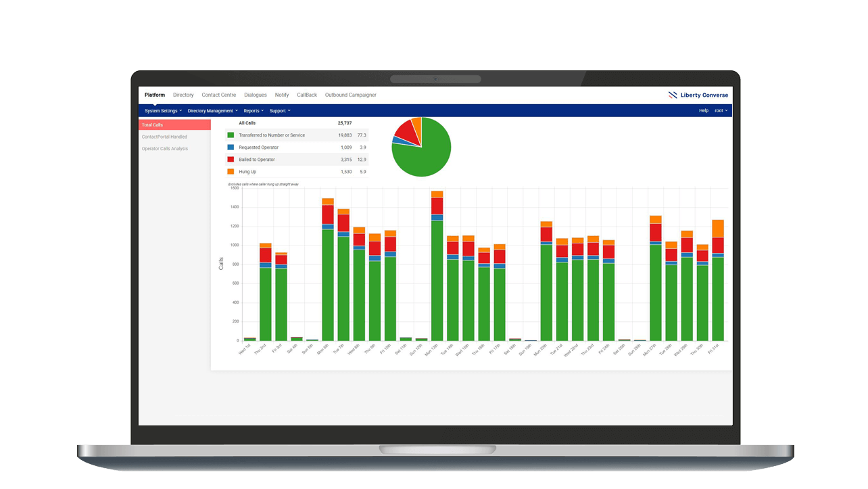868x489 pixels.
Task: Toggle the Bailed to Operator series visibility
Action: (x=256, y=159)
